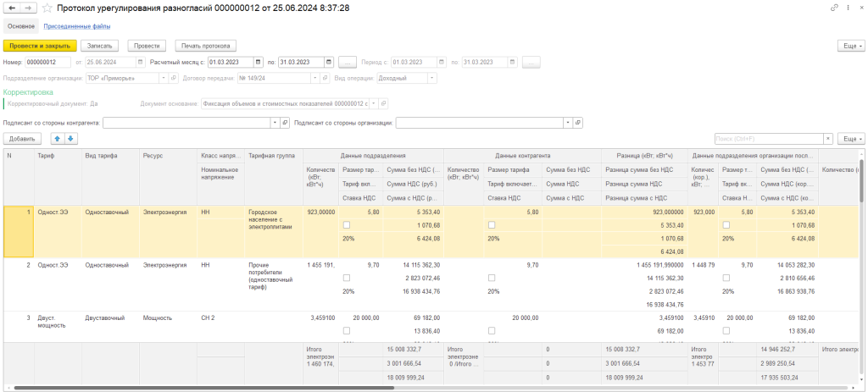Expand Подписант со стороны организации dropdown
This screenshot has width=868, height=392.
point(567,122)
